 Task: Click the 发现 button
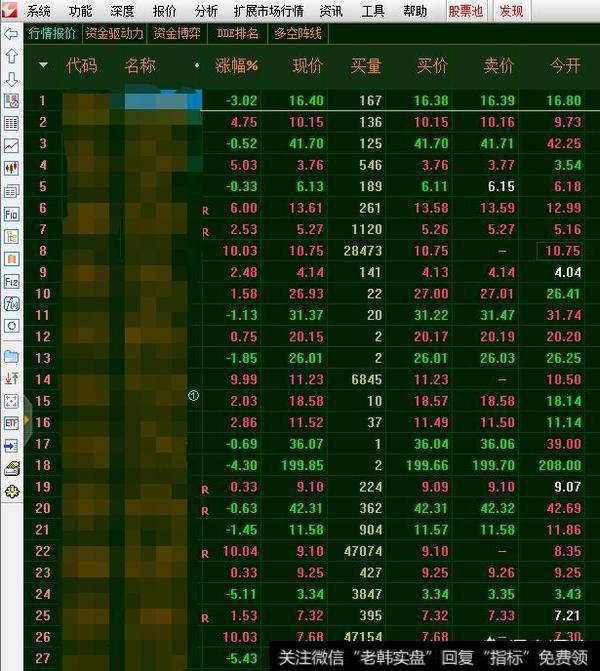512,11
